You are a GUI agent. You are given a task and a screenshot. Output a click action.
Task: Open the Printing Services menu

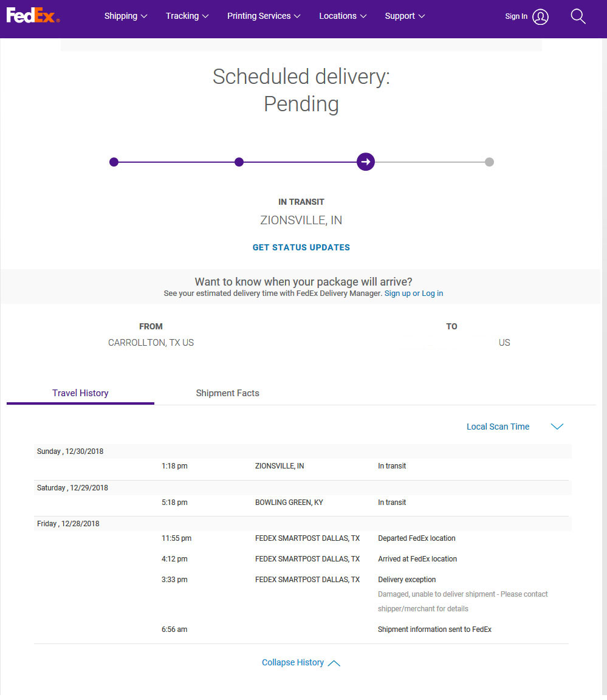click(264, 16)
